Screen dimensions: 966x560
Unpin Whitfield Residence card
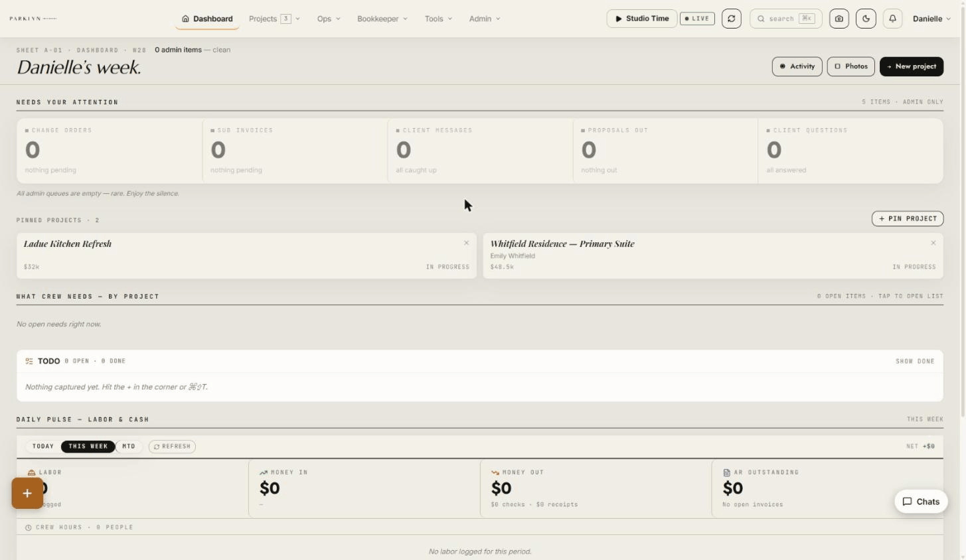[x=933, y=243]
